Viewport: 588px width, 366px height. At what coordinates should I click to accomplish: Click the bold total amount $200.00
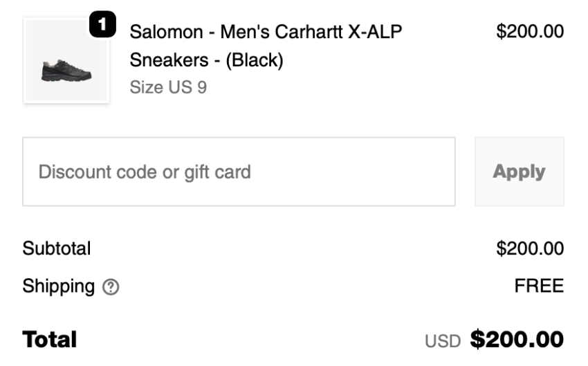[517, 340]
